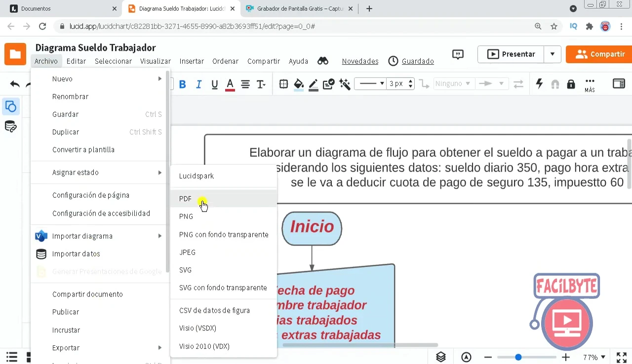Open the Insertar menu

click(x=192, y=61)
